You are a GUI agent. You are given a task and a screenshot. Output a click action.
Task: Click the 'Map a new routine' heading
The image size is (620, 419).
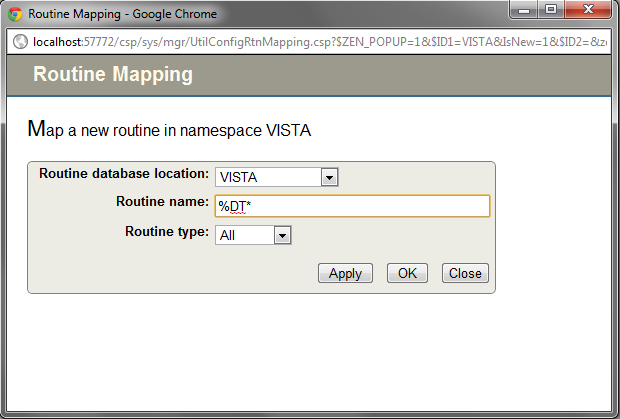(x=170, y=129)
